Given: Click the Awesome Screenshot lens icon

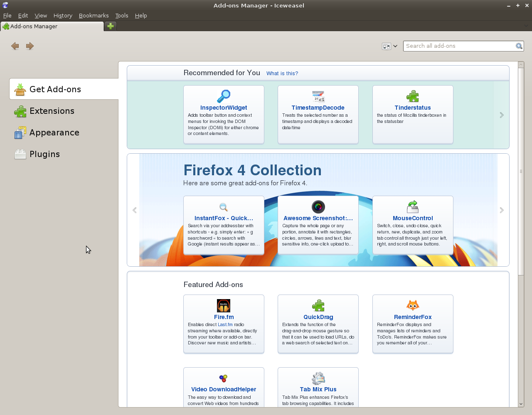Looking at the screenshot, I should pos(318,207).
